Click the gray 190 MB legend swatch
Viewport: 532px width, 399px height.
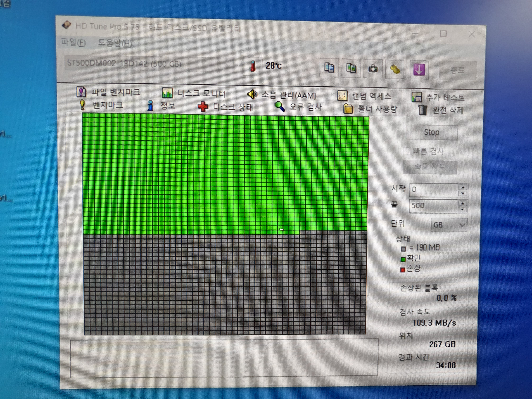[404, 249]
